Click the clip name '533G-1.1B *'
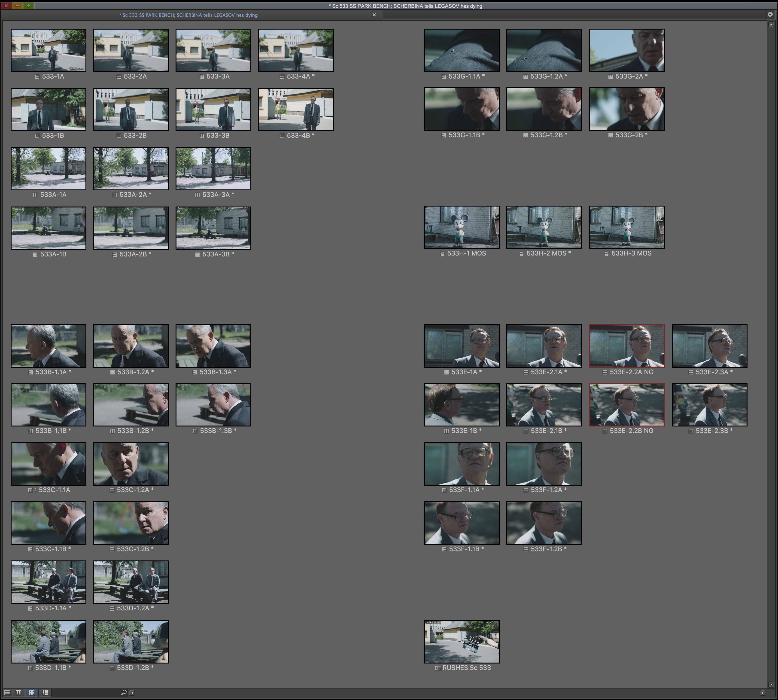Viewport: 778px width, 700px height. (466, 135)
